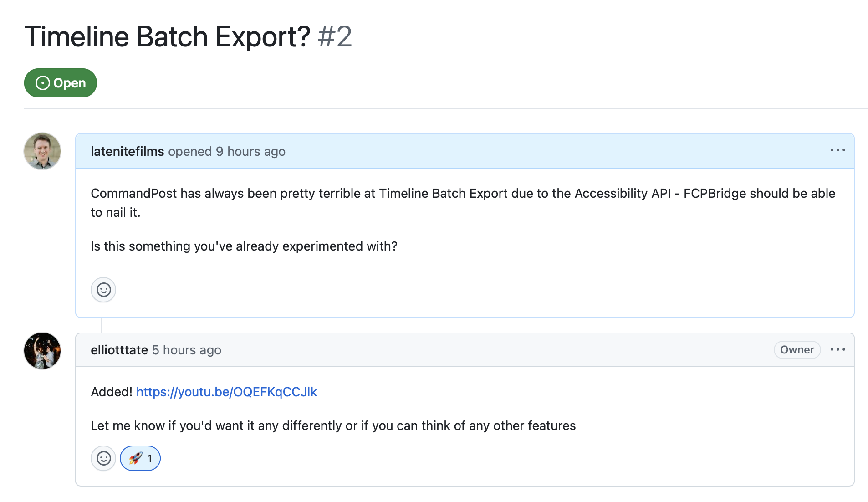868x502 pixels.
Task: Open the latenitefilms username link
Action: pyautogui.click(x=127, y=151)
